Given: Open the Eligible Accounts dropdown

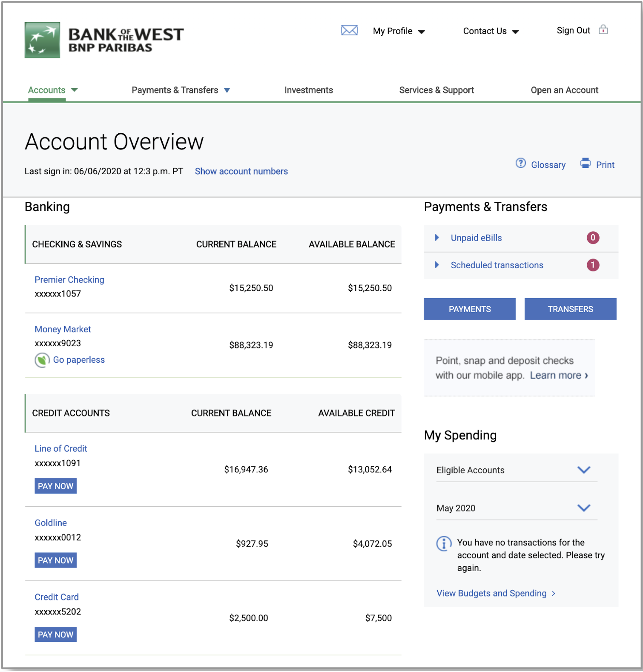Looking at the screenshot, I should [x=517, y=470].
